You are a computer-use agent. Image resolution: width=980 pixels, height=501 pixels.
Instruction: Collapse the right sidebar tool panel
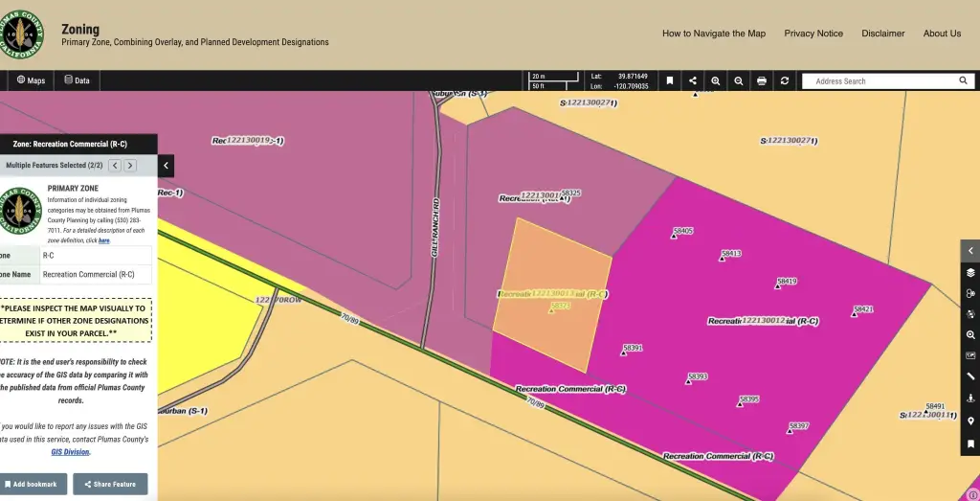tap(970, 251)
